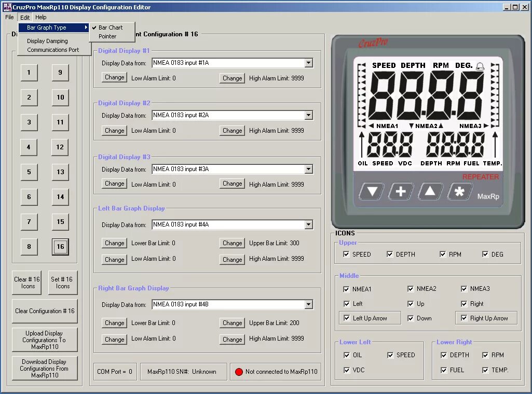Toggle the middle Right checkbox
This screenshot has width=532, height=394.
point(464,304)
